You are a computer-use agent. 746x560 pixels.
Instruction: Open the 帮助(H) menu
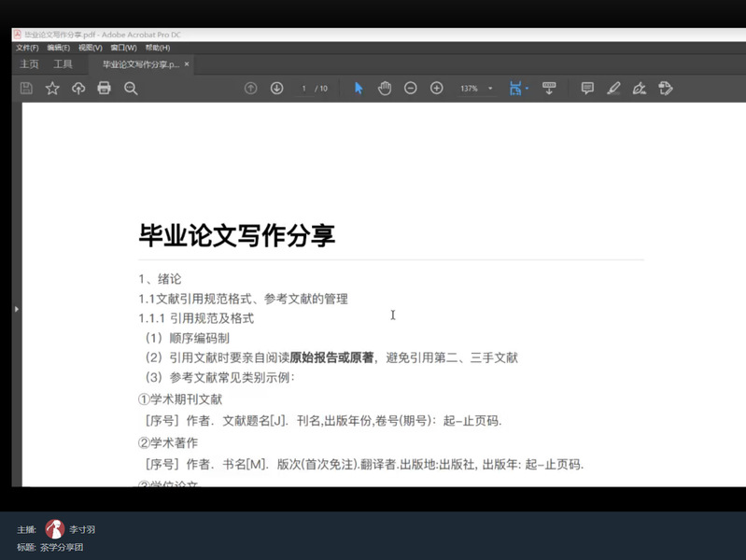click(x=158, y=48)
